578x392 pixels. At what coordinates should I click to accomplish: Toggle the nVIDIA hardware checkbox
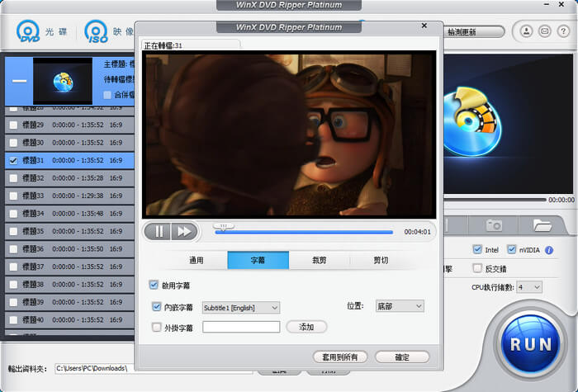click(512, 249)
